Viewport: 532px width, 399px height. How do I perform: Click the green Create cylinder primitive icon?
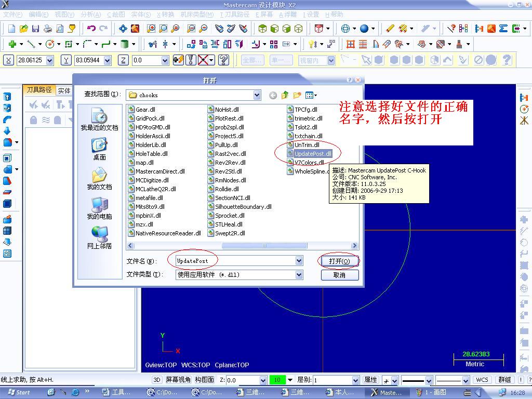(x=125, y=44)
